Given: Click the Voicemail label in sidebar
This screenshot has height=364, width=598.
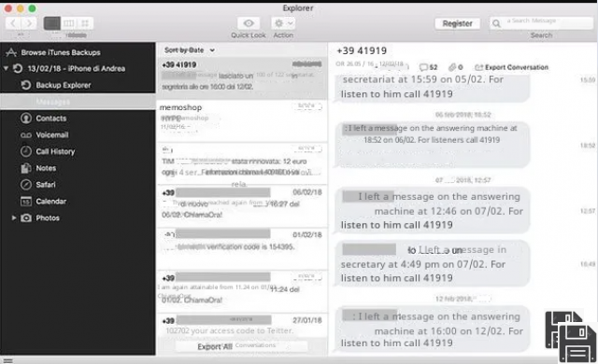Looking at the screenshot, I should (x=52, y=135).
